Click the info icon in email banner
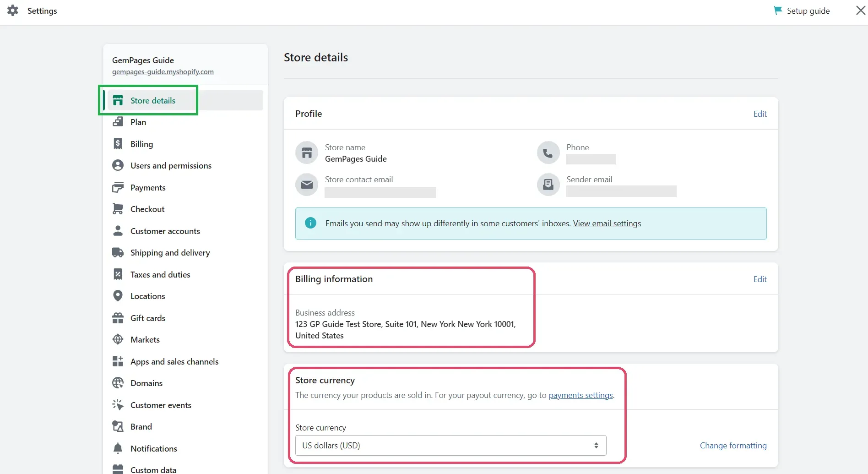 pyautogui.click(x=310, y=223)
